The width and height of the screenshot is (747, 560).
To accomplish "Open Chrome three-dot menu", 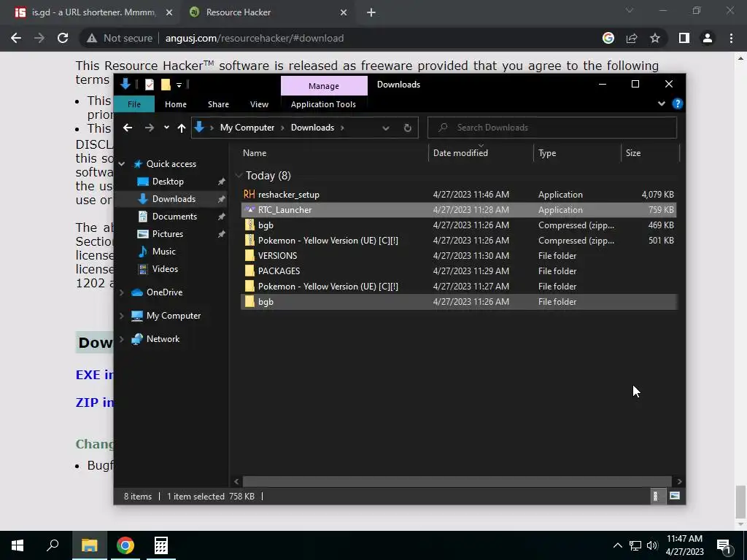I will [x=731, y=38].
